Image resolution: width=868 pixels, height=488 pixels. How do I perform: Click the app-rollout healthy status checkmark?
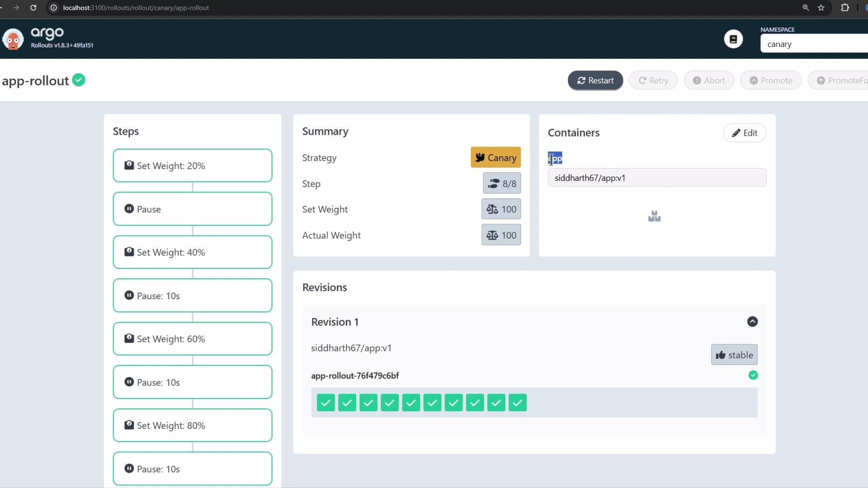click(x=79, y=80)
